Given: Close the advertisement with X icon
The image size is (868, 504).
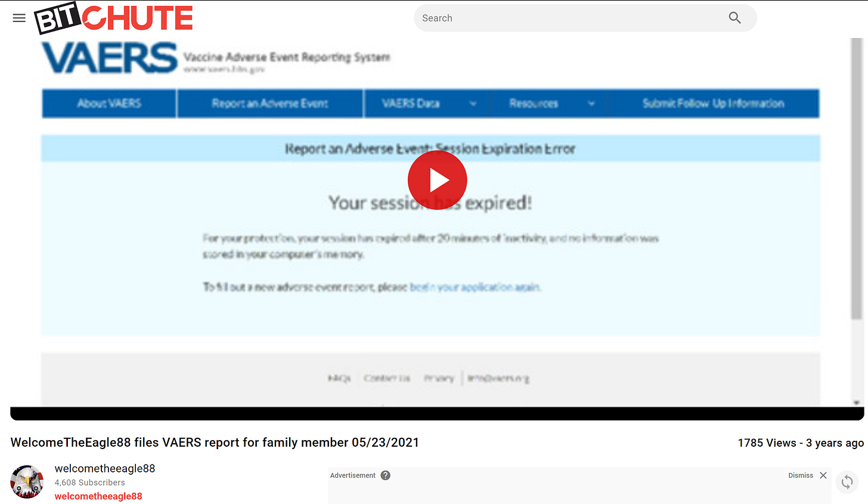Looking at the screenshot, I should pos(823,475).
